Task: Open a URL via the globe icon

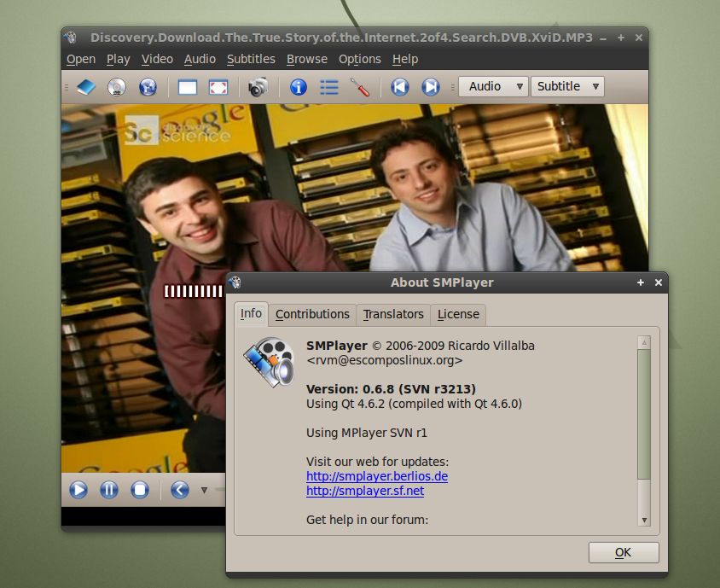Action: (x=148, y=87)
